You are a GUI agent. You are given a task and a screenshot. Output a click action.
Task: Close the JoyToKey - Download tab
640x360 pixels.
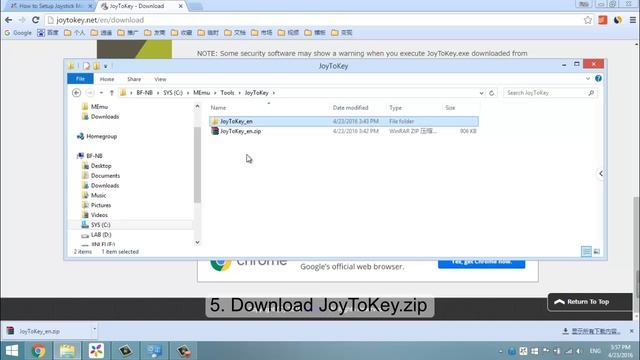click(180, 6)
